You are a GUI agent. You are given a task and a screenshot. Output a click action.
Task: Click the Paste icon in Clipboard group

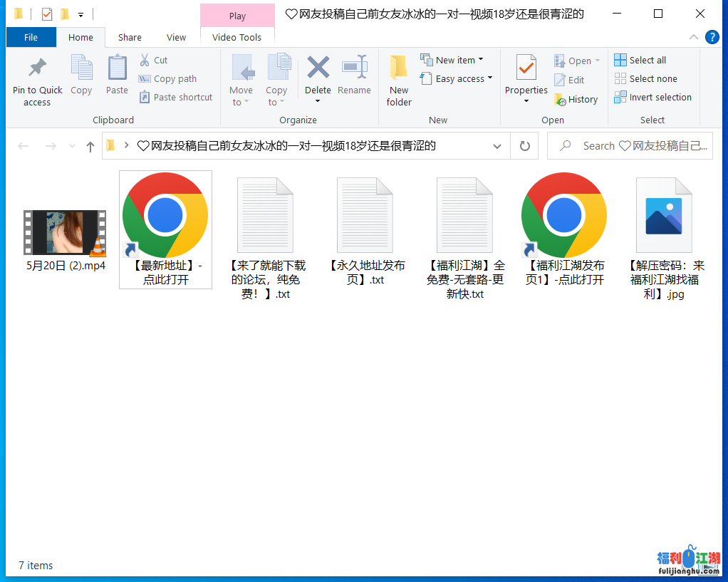[117, 69]
